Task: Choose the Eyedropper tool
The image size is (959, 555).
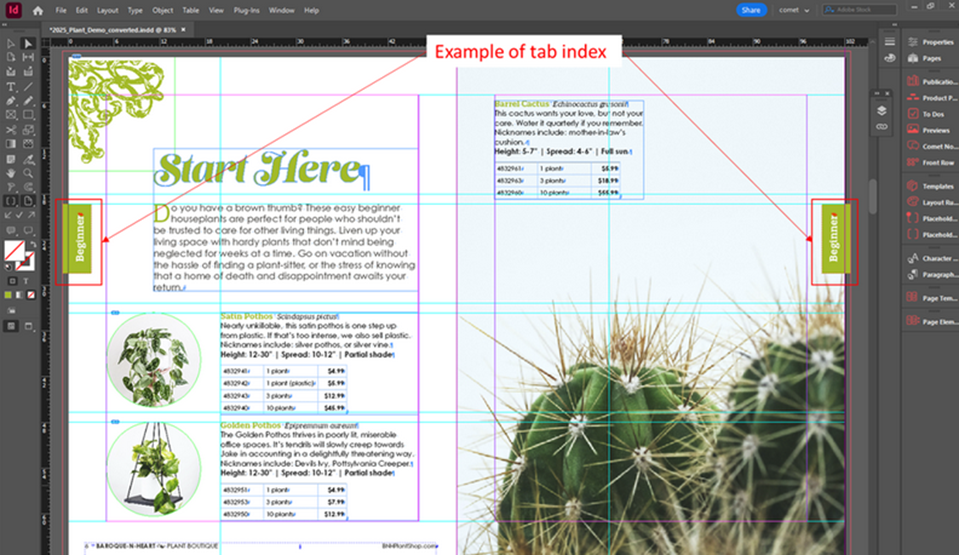Action: click(28, 159)
